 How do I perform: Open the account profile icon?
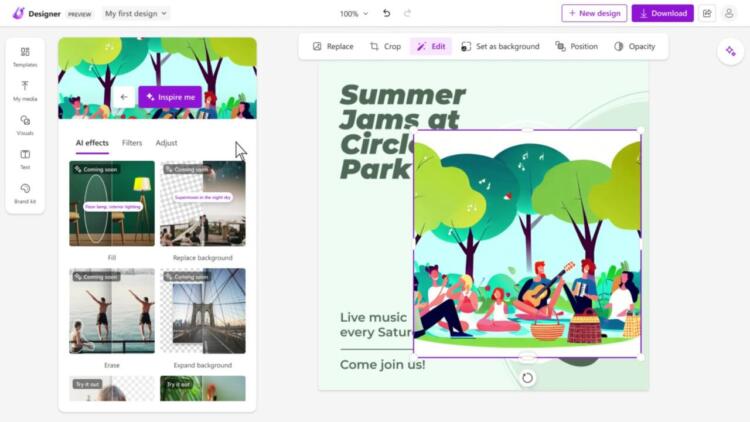point(729,14)
